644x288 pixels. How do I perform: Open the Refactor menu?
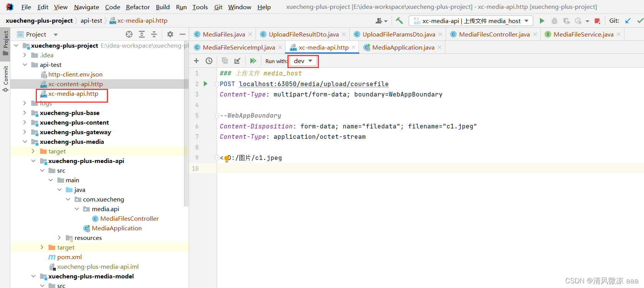138,7
